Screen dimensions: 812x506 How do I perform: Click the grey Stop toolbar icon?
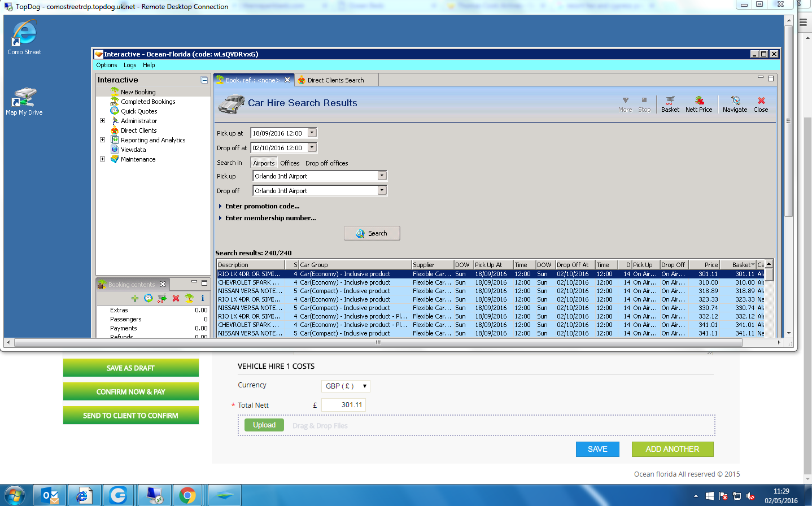coord(644,104)
